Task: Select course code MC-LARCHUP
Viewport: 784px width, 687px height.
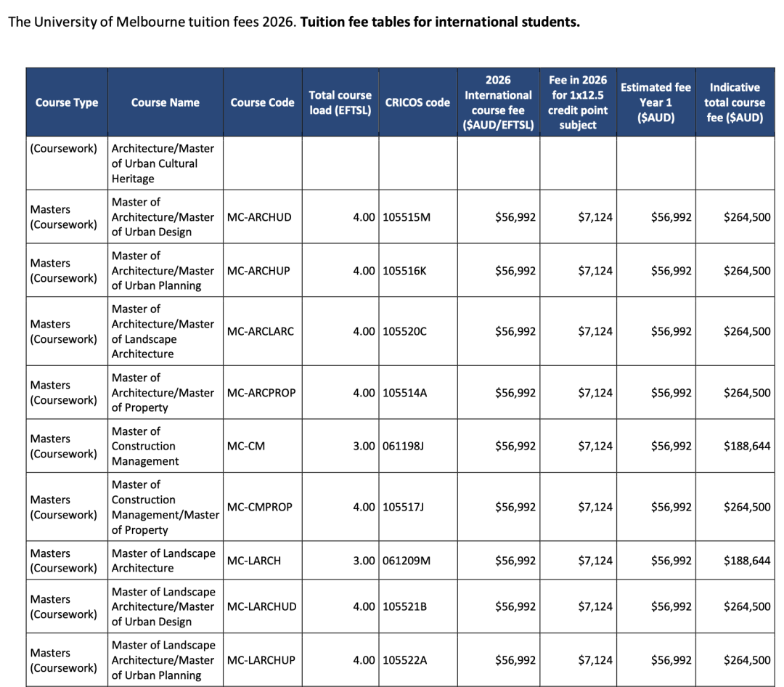Action: click(261, 660)
